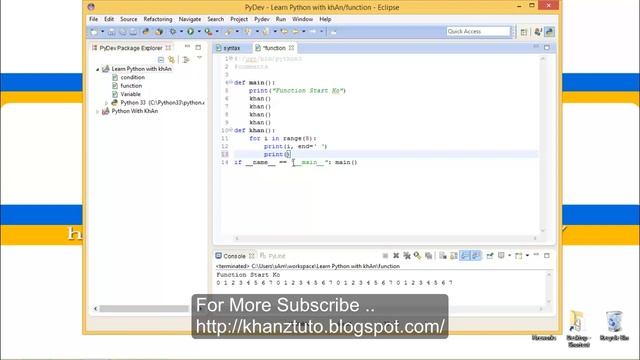Switch to the syntax editor tab
640x360 pixels.
coord(231,48)
